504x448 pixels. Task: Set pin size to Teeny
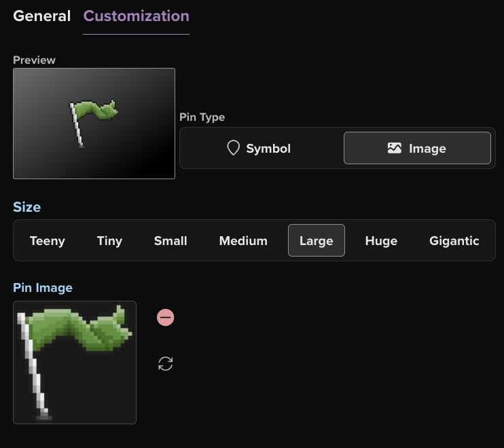[x=48, y=241]
